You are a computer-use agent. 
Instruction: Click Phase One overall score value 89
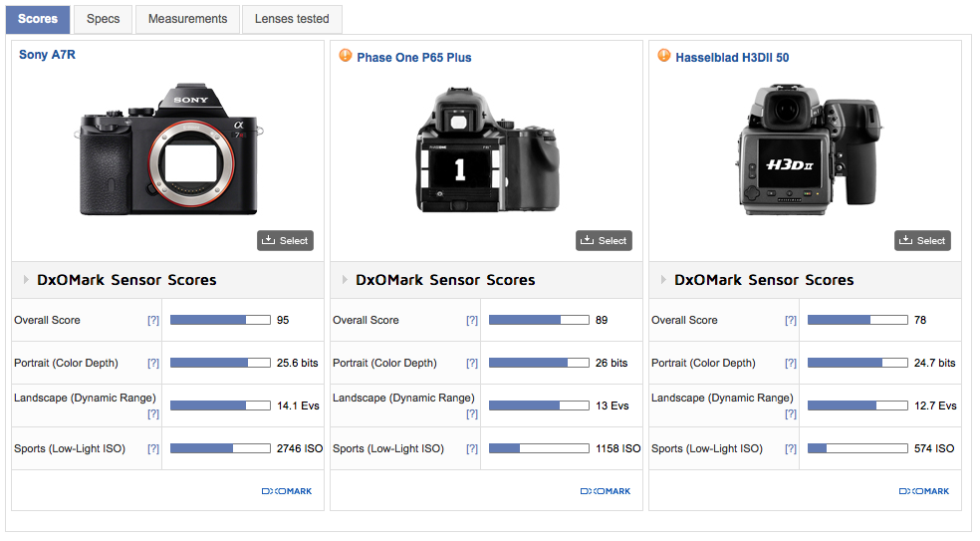pyautogui.click(x=602, y=320)
